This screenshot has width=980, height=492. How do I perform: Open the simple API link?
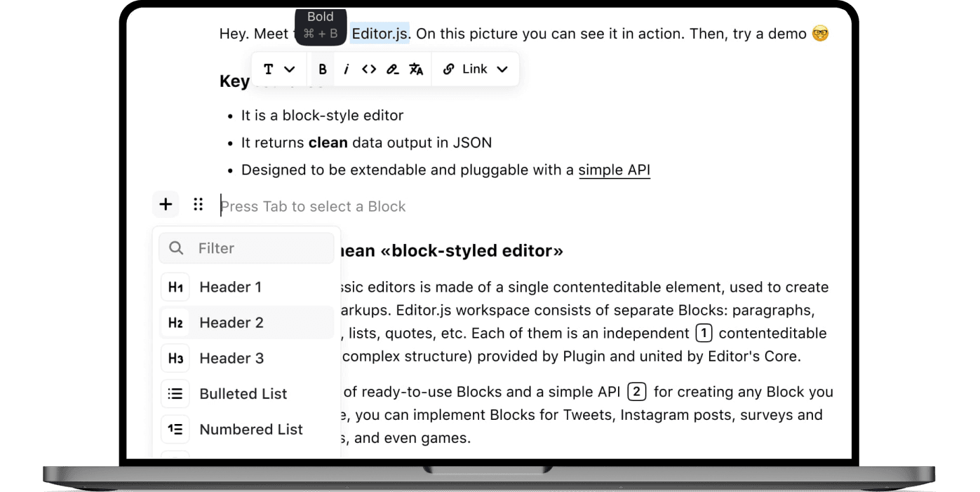pos(615,170)
